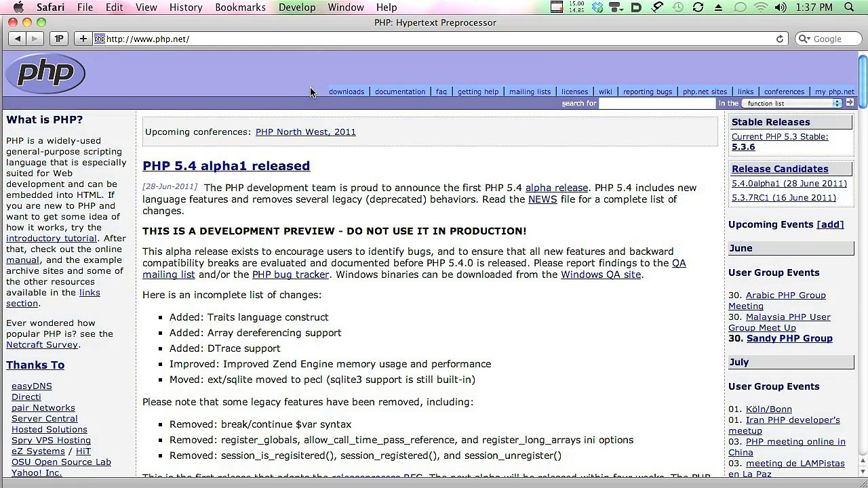This screenshot has height=488, width=868.
Task: Open the Sandy PHP Group event link
Action: tap(789, 338)
